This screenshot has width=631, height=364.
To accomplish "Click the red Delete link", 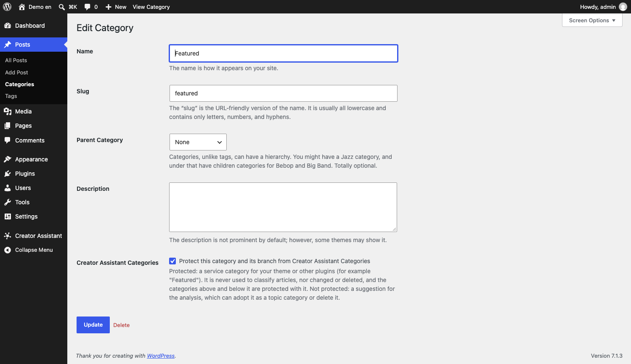I will (x=122, y=325).
